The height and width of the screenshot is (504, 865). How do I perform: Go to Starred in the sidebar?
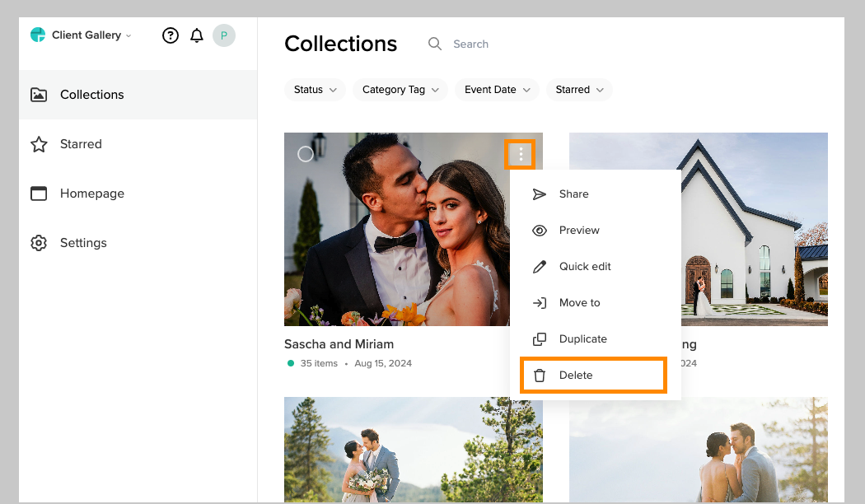[138, 144]
